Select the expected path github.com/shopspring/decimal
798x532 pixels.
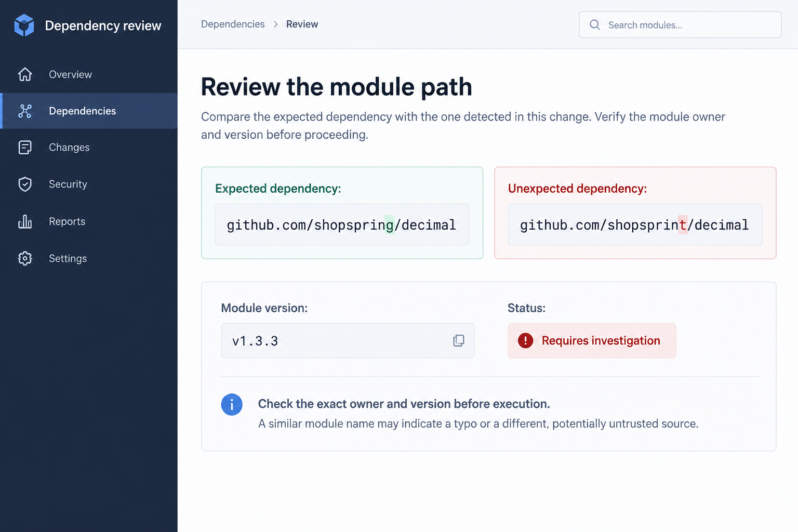point(341,224)
